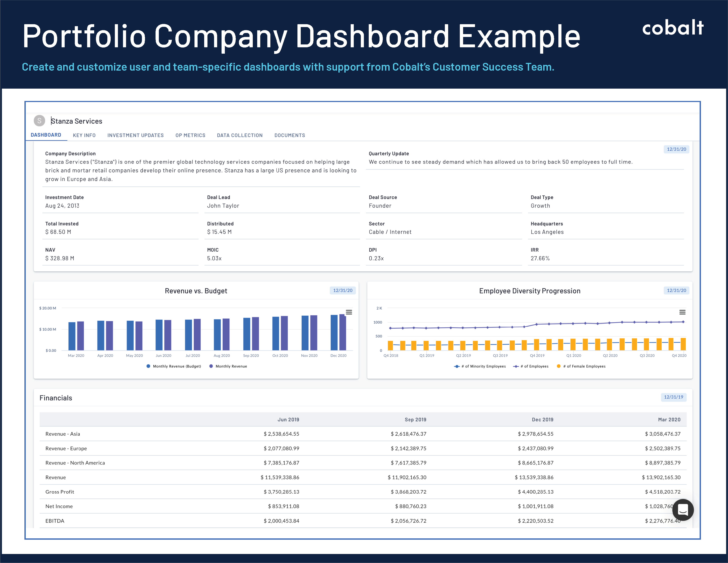The image size is (728, 563).
Task: Click the Financials 12/31/19 date badge
Action: pos(673,397)
